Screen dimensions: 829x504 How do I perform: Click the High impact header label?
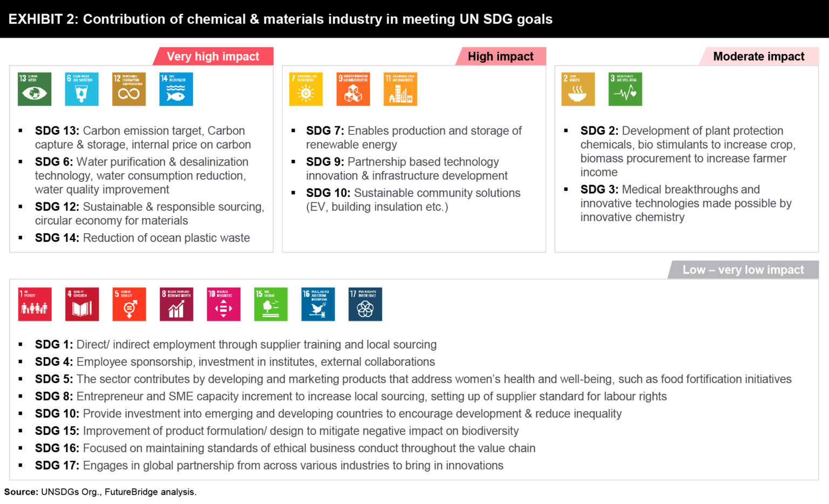click(500, 57)
